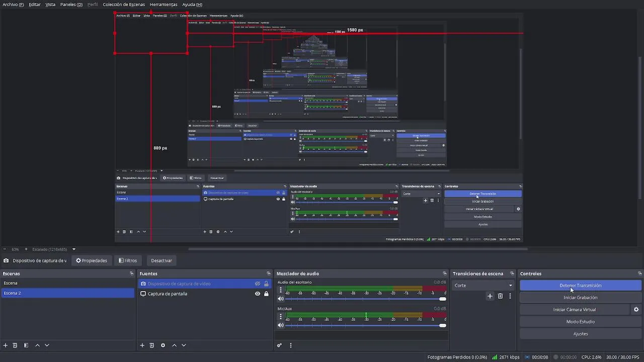Image resolution: width=644 pixels, height=362 pixels.
Task: Adjust Mic/Aux volume slider
Action: (x=366, y=326)
